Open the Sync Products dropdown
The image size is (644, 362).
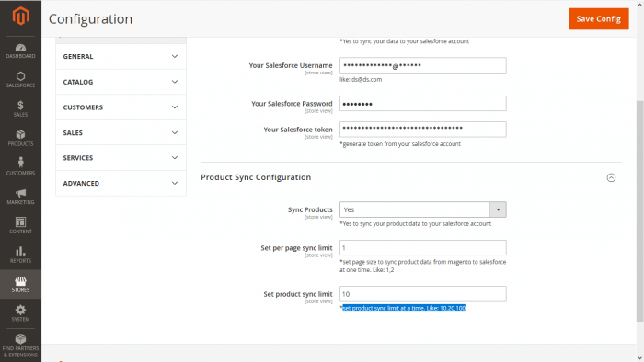tap(422, 209)
